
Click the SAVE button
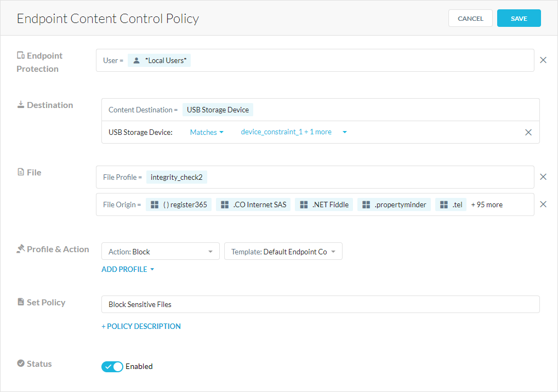(519, 18)
